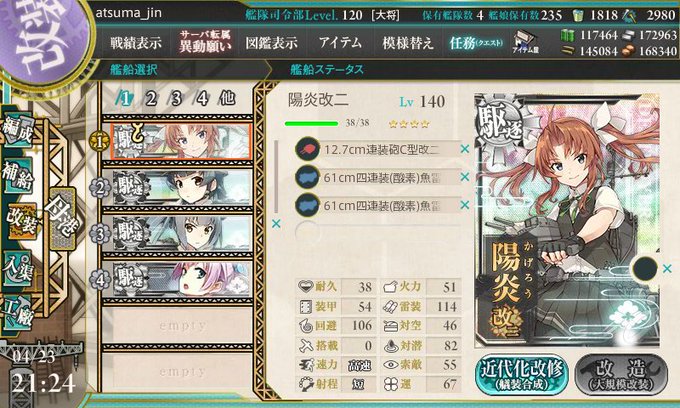Switch to the 他 other ships tab
The width and height of the screenshot is (680, 408).
click(227, 98)
